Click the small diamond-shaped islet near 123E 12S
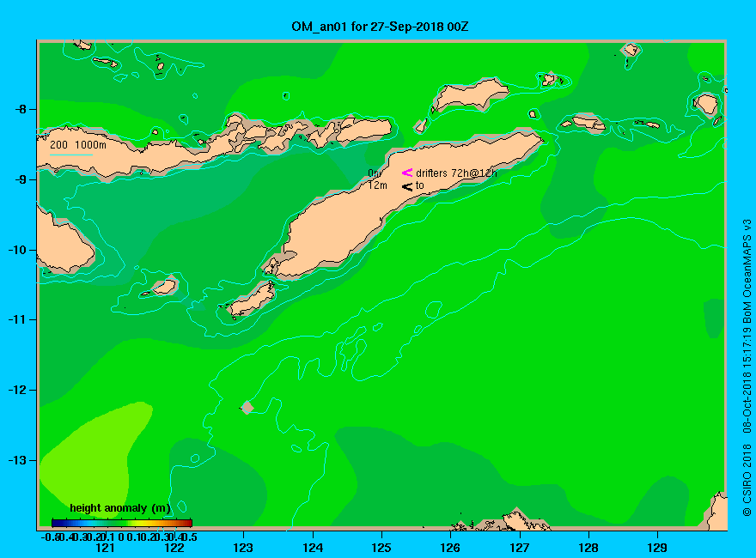 [x=247, y=407]
